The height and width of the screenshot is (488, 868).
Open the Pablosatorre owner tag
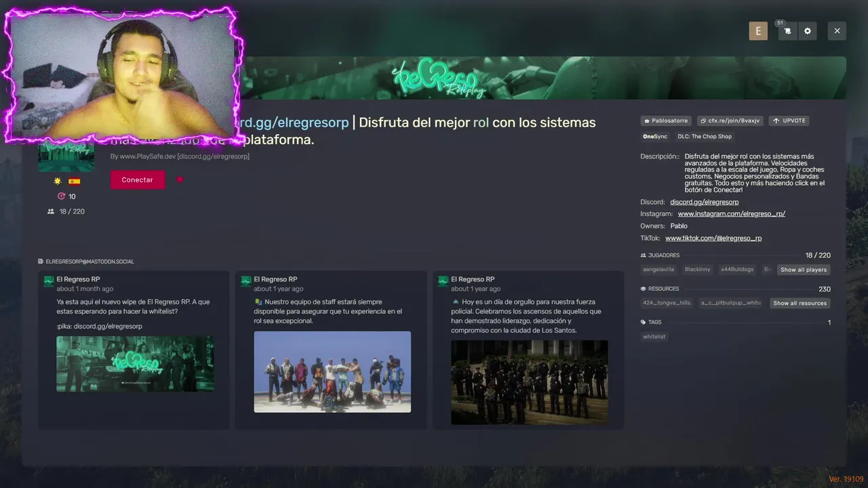[666, 121]
